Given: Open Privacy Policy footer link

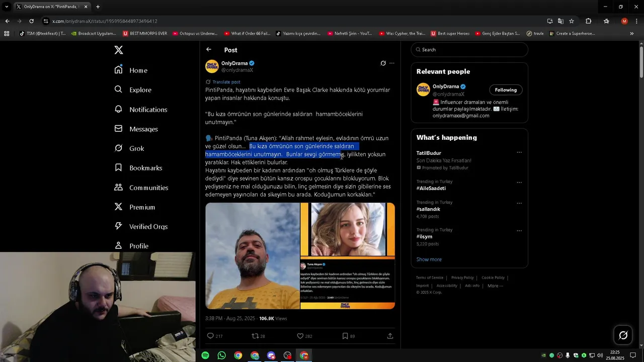Looking at the screenshot, I should 462,278.
